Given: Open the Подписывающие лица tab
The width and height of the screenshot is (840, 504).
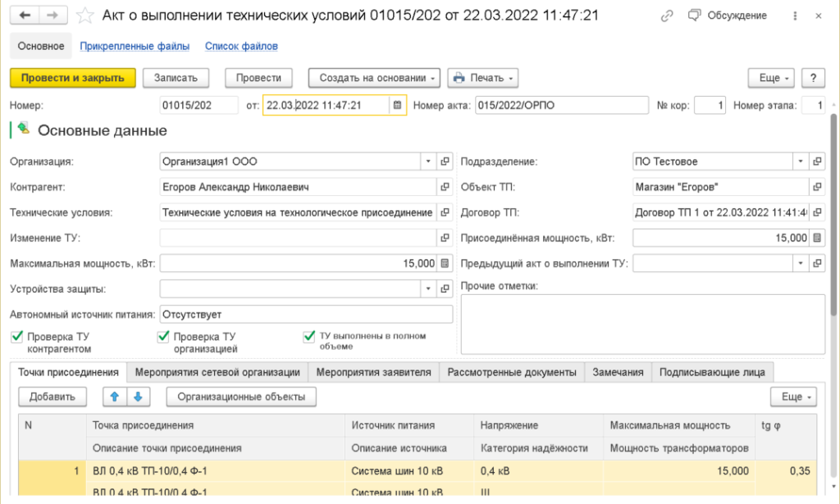Looking at the screenshot, I should click(712, 372).
